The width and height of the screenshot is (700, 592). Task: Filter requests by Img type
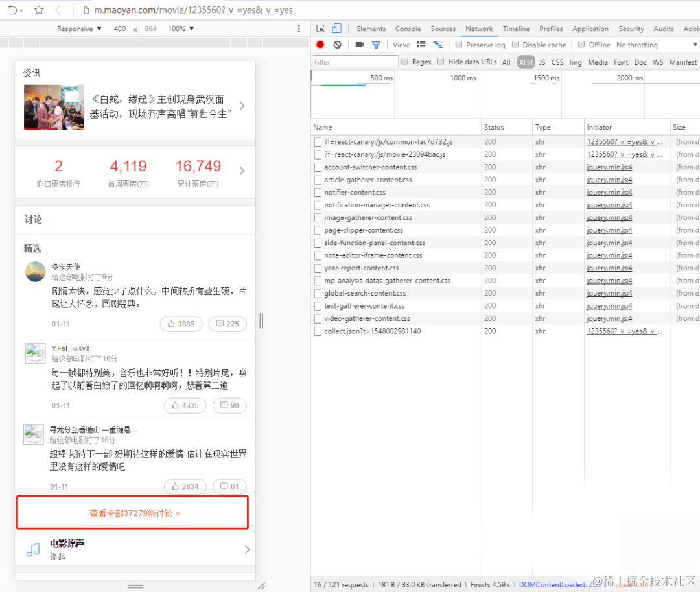tap(576, 62)
